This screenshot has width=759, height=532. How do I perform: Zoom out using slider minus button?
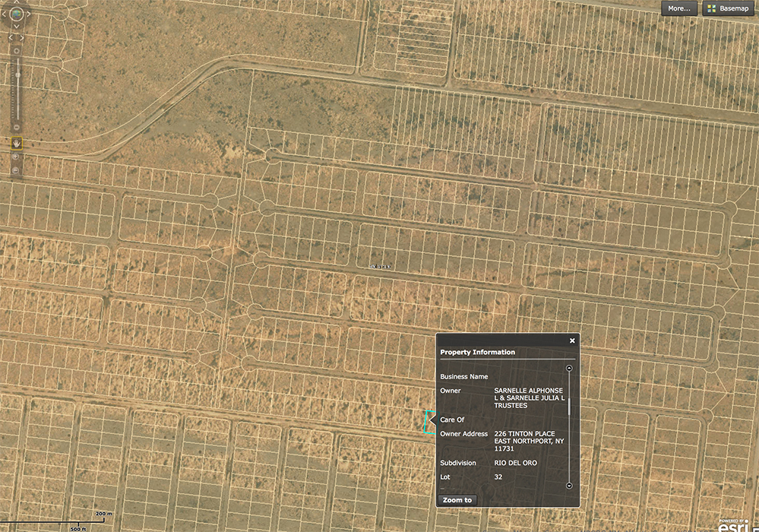[x=17, y=127]
